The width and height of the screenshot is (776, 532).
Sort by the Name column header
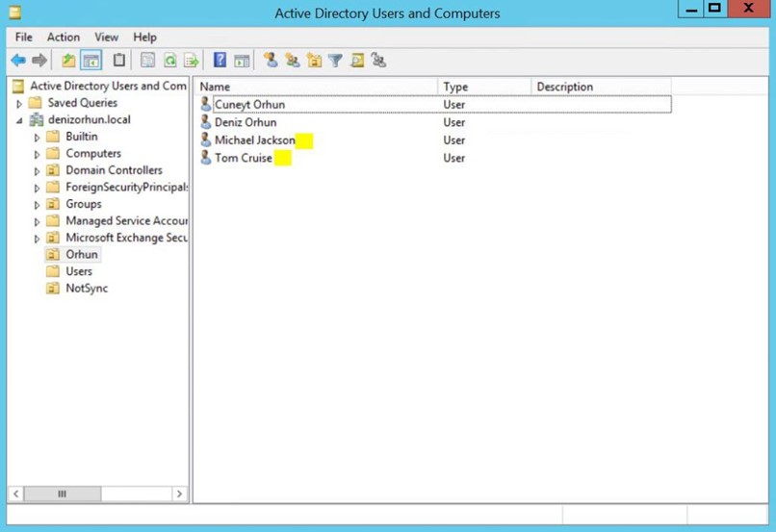pos(316,87)
